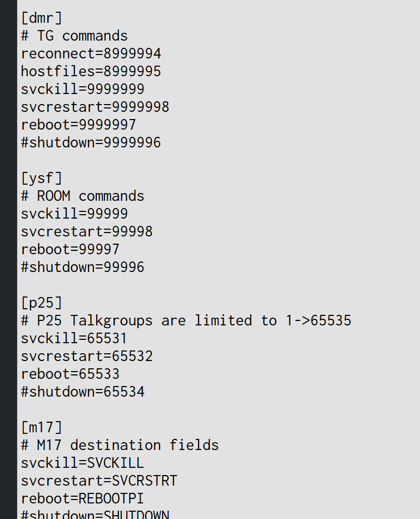Click the [p25] section header
Screen dimensions: 420x519
42,303
